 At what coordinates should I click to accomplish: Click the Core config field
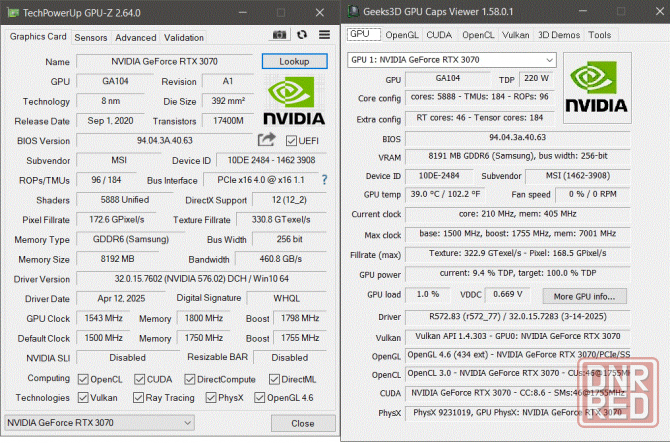[479, 97]
